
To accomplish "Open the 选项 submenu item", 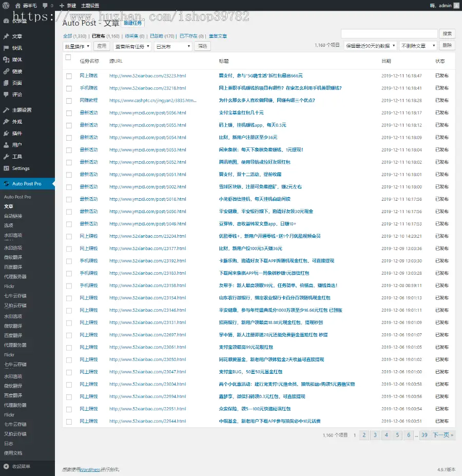I will point(9,225).
